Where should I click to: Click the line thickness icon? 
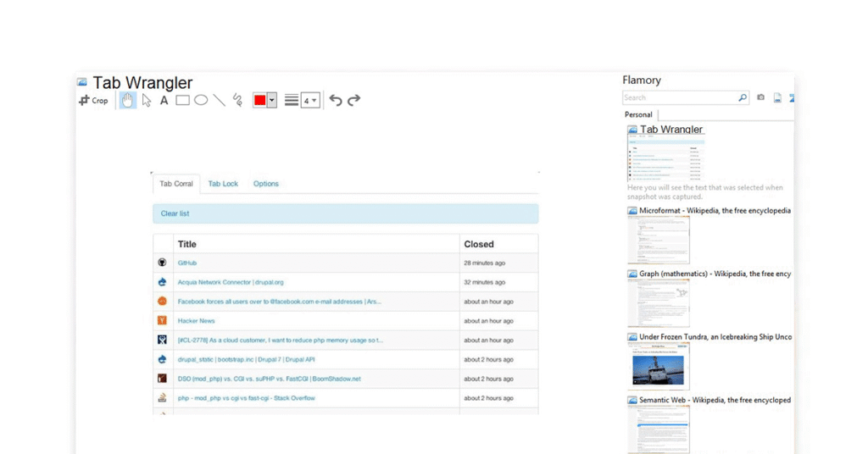point(292,100)
